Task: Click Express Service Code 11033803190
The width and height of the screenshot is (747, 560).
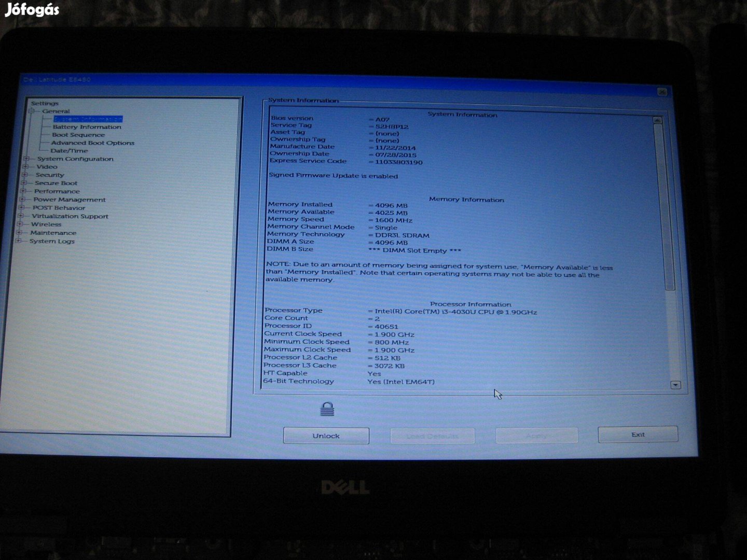Action: [399, 162]
